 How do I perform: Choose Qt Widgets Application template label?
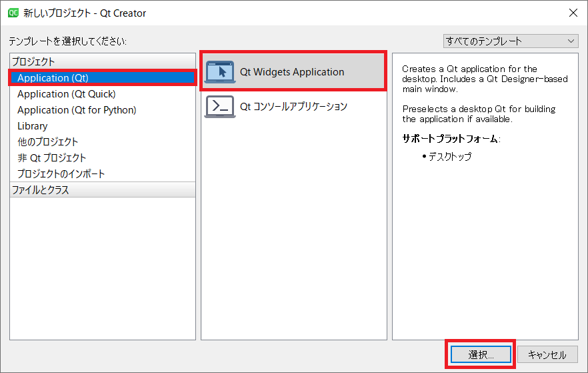292,71
